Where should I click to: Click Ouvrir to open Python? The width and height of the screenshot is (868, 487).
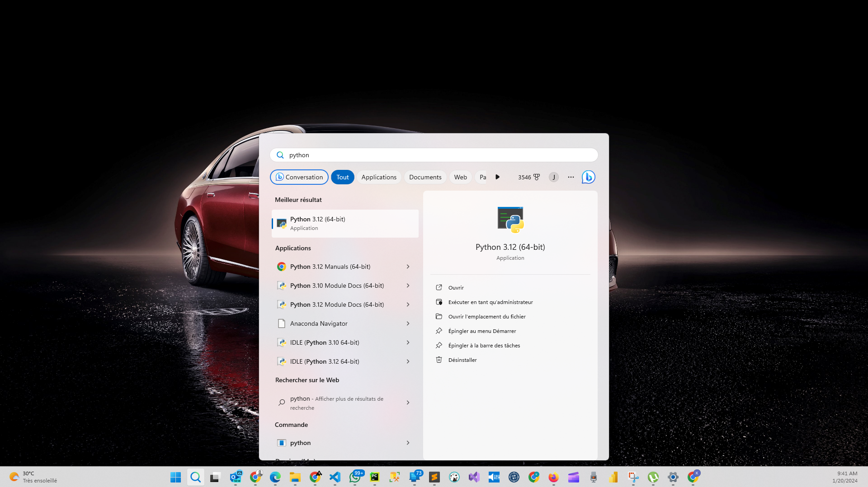456,288
